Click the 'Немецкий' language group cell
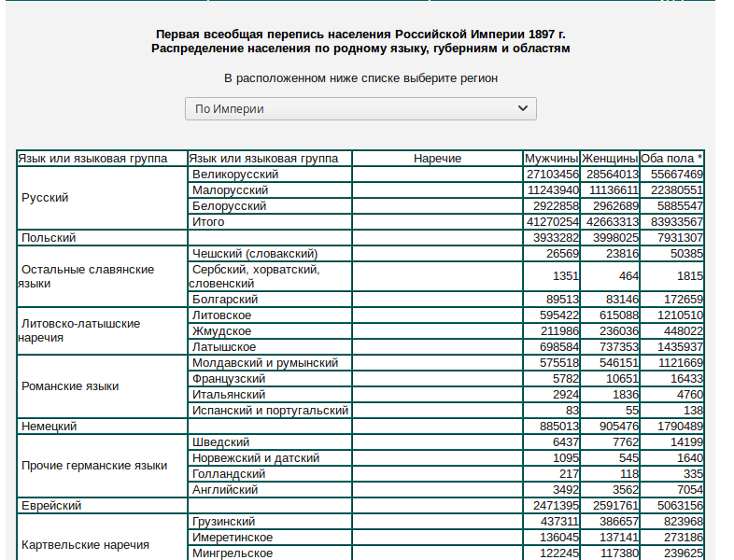Image resolution: width=734 pixels, height=560 pixels. click(49, 427)
